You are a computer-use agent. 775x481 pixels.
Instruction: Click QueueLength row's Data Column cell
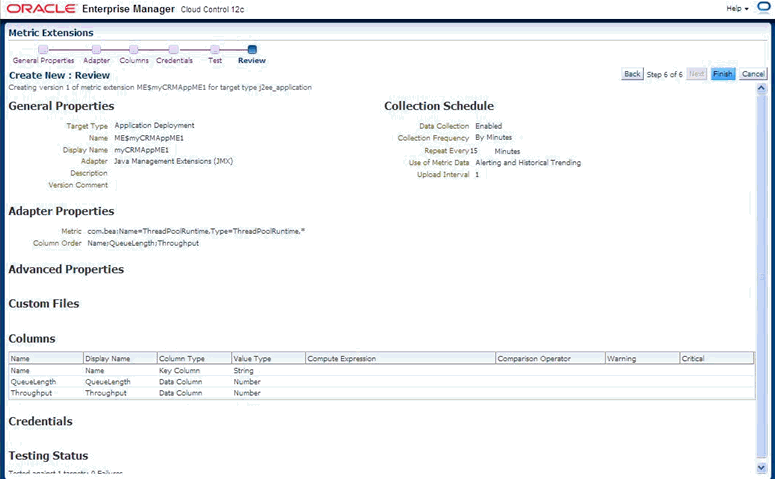(180, 382)
